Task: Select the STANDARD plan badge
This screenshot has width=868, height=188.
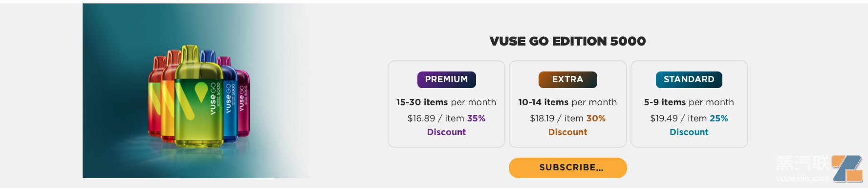Action: coord(689,79)
